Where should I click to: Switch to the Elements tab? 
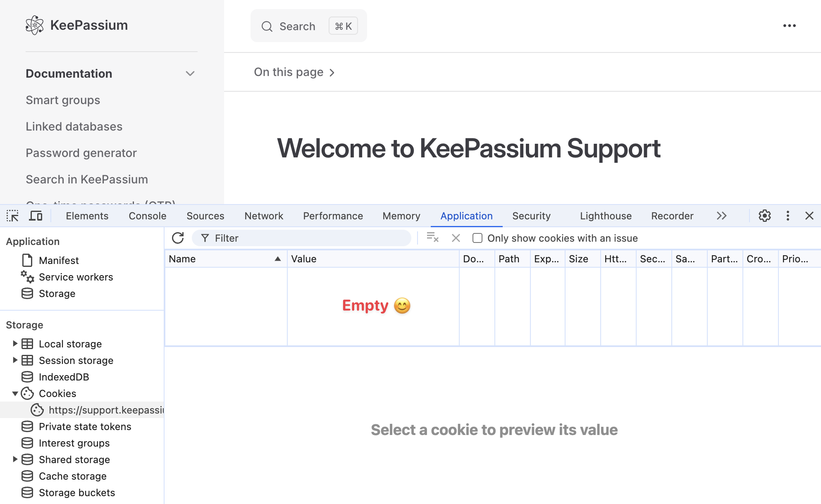coord(87,216)
